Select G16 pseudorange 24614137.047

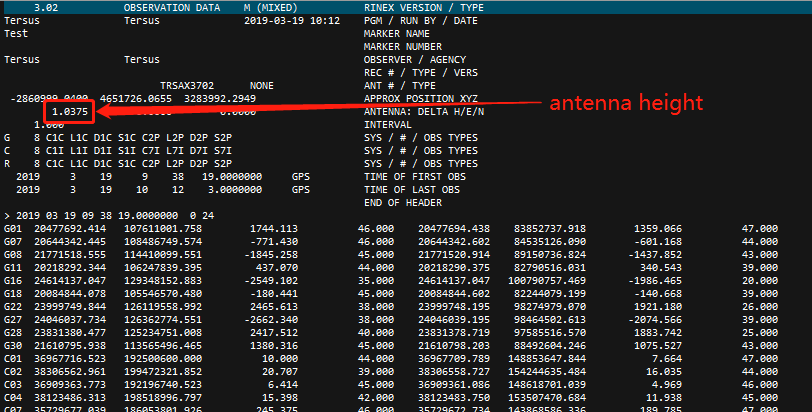70,281
